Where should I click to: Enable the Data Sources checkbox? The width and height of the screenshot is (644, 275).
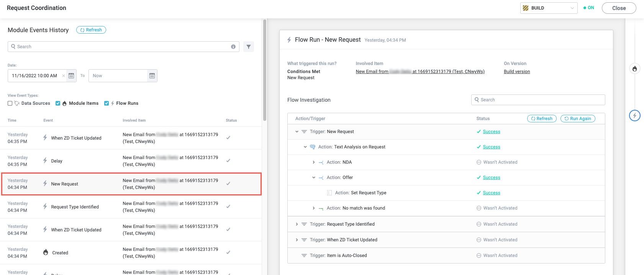(x=10, y=103)
